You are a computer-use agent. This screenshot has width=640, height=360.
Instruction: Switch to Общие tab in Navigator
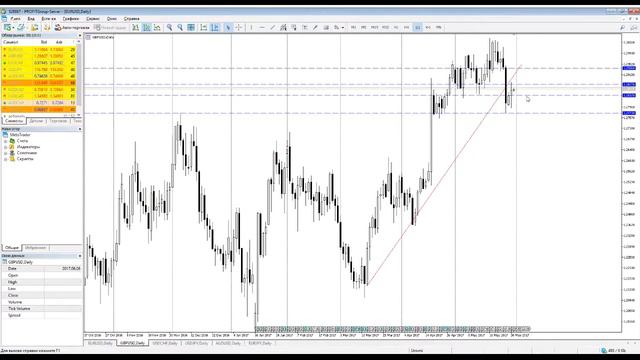pyautogui.click(x=12, y=248)
